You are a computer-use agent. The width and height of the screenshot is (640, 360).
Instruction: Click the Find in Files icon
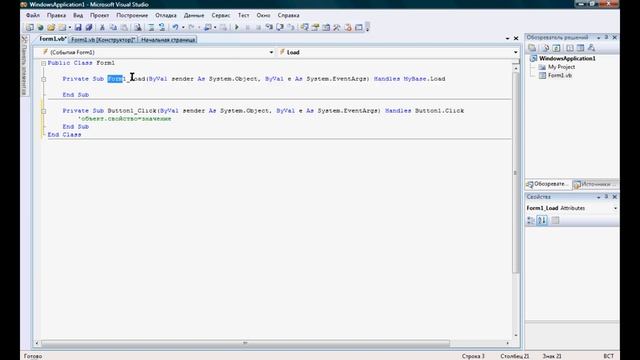coord(138,27)
